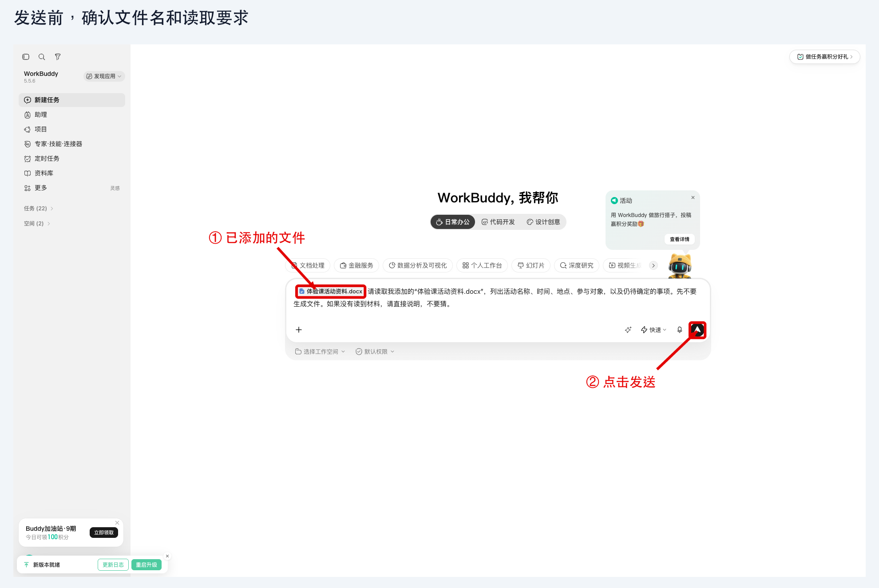The height and width of the screenshot is (588, 879).
Task: Open 项目 in the sidebar
Action: (x=72, y=129)
